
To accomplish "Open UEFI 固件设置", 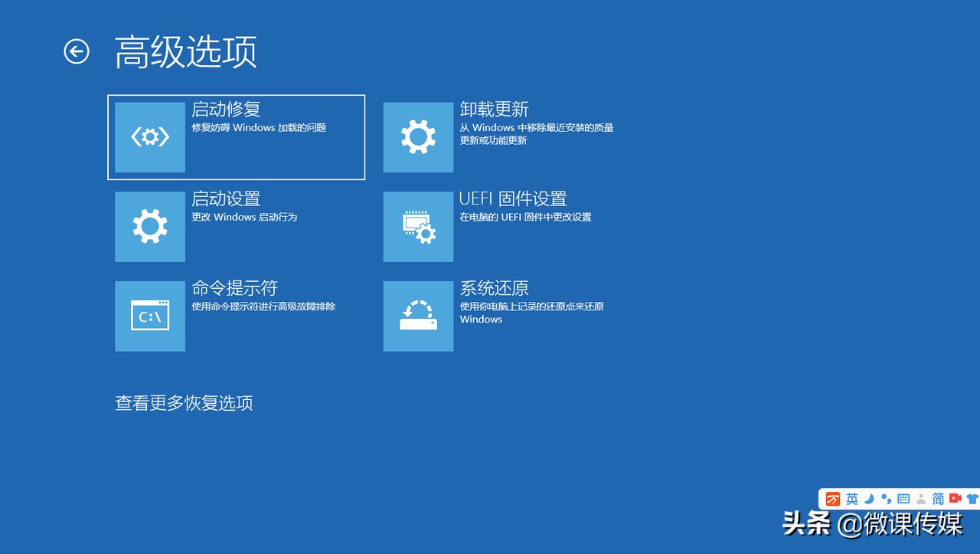I will click(505, 226).
